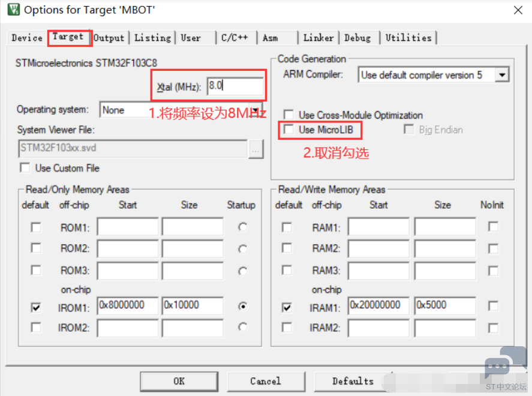The image size is (532, 396).
Task: Click the IRAM1 Size field 0x5000
Action: (x=445, y=306)
